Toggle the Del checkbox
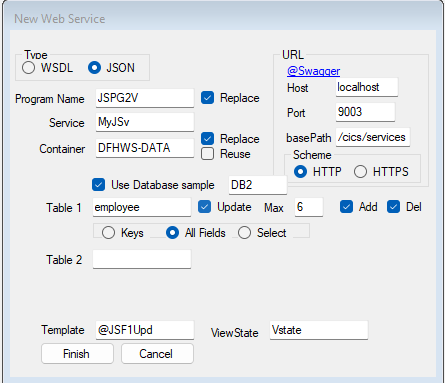The height and width of the screenshot is (383, 445). tap(393, 207)
